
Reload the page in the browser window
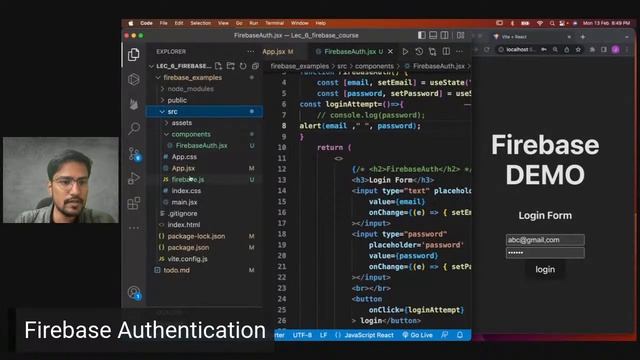487,49
